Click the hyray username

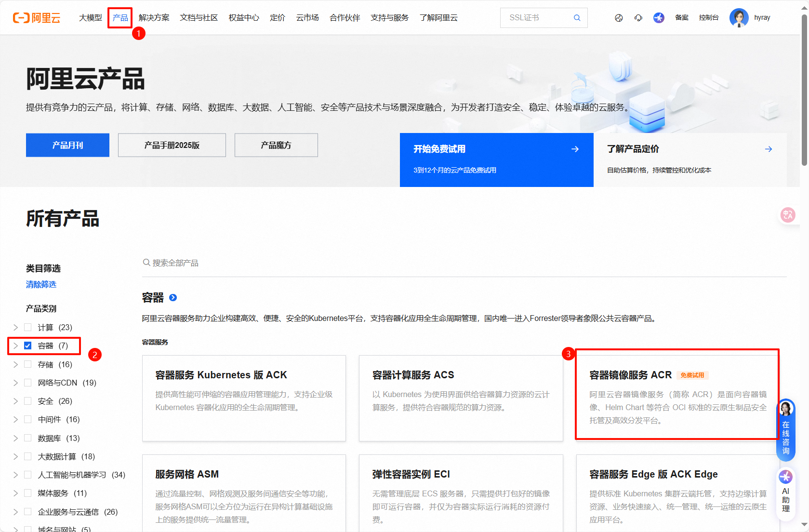point(762,18)
